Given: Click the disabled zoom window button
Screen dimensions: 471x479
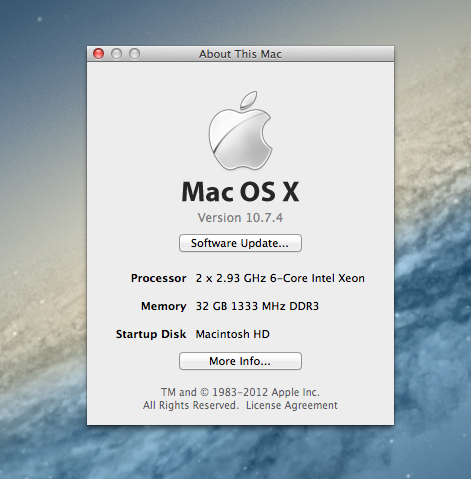Looking at the screenshot, I should pyautogui.click(x=134, y=54).
